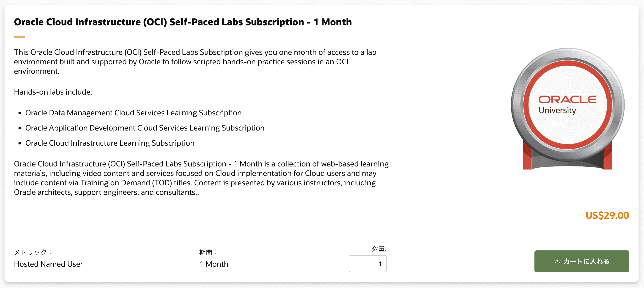
Task: Click the 数量 label above quantity box
Action: click(x=379, y=249)
